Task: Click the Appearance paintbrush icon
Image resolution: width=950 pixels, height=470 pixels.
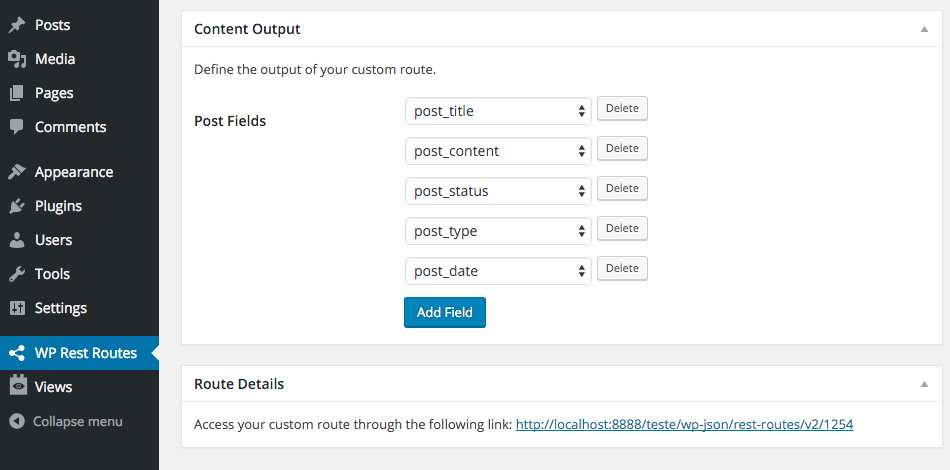Action: click(x=17, y=172)
